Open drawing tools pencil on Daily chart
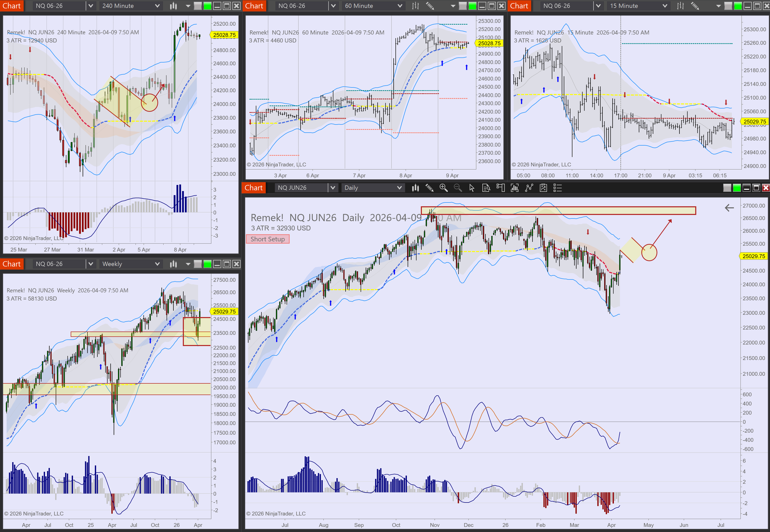Screen dimensions: 770x532 429,188
